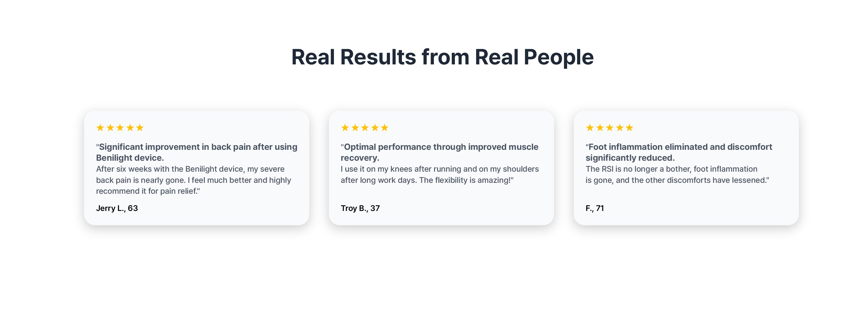This screenshot has height=328, width=868.
Task: Click the fourth star in Troy B.'s rating
Action: tap(375, 128)
